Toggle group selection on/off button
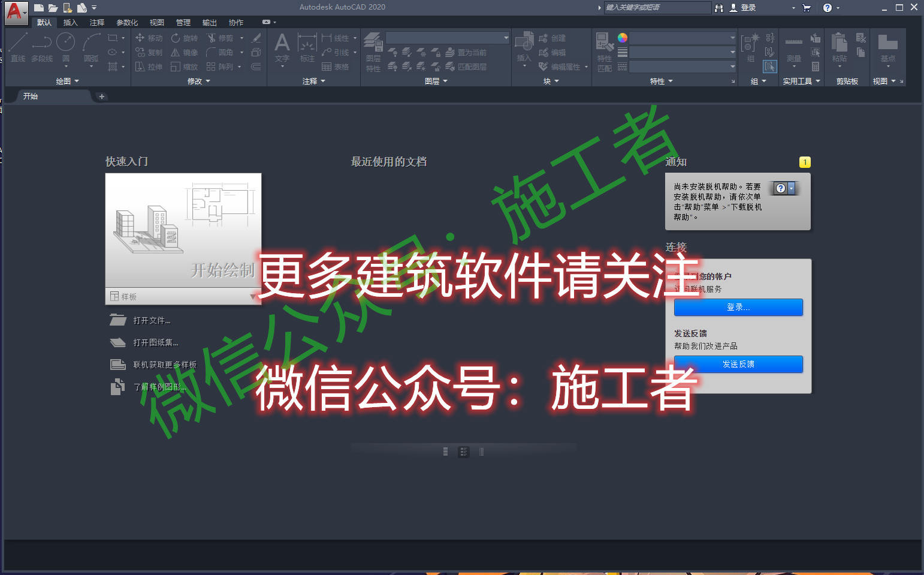This screenshot has width=924, height=575. coord(770,67)
